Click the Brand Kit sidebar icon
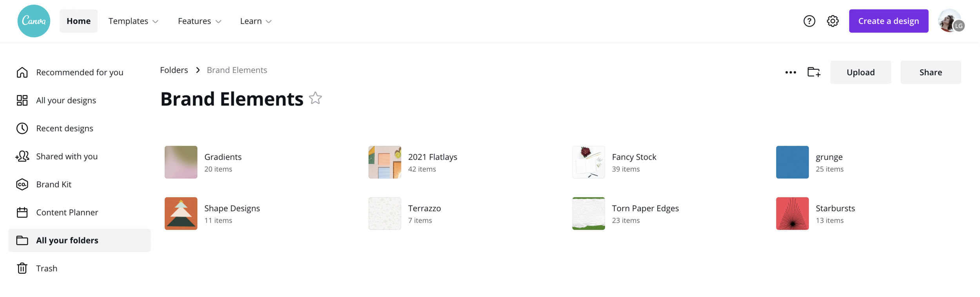This screenshot has width=980, height=297. pos(22,185)
